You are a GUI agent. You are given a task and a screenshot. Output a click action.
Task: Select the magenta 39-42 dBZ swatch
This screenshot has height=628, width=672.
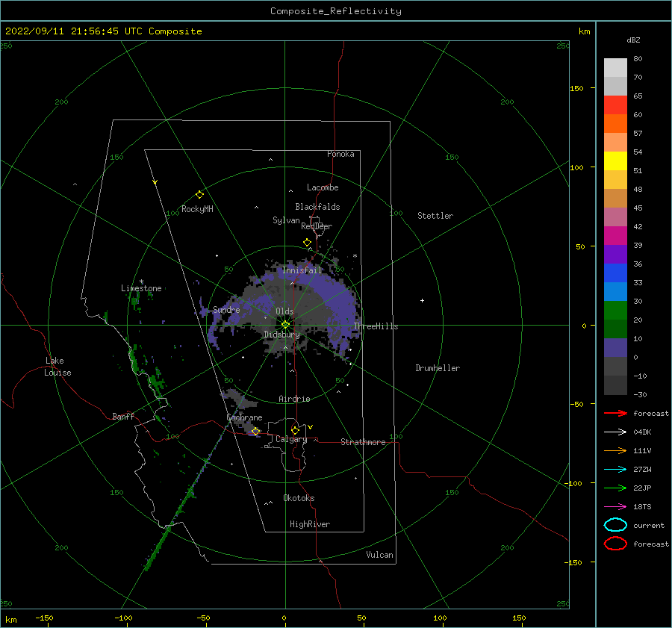pyautogui.click(x=615, y=236)
